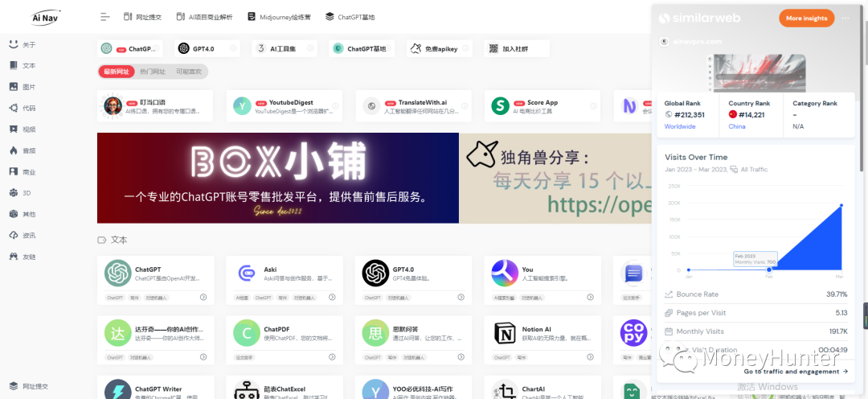Click the ChartAI logo icon

[504, 389]
